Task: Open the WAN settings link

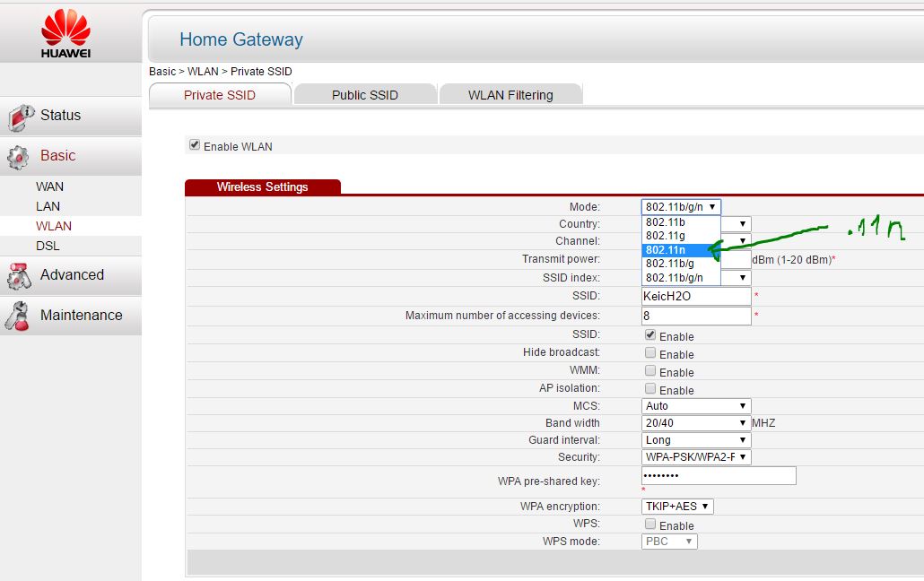Action: pyautogui.click(x=49, y=186)
